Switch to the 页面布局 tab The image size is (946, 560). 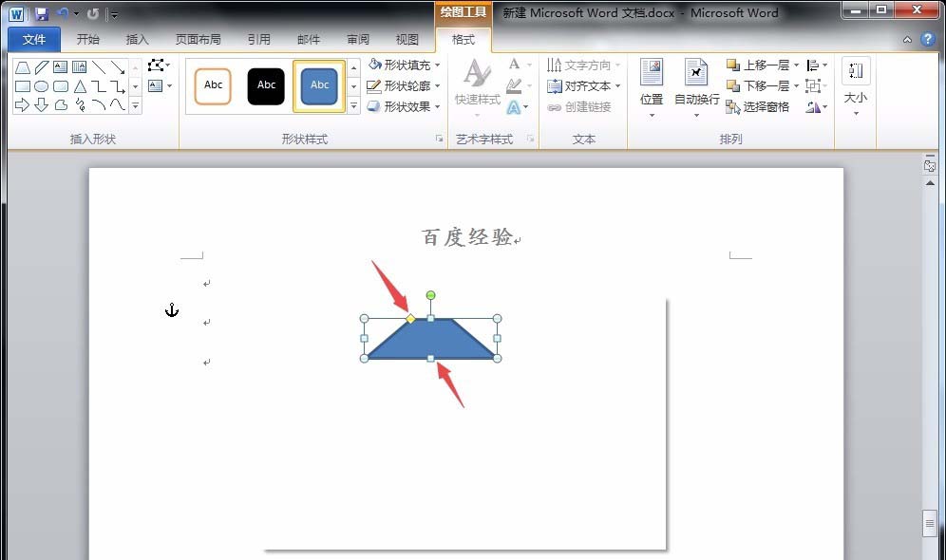(x=198, y=39)
